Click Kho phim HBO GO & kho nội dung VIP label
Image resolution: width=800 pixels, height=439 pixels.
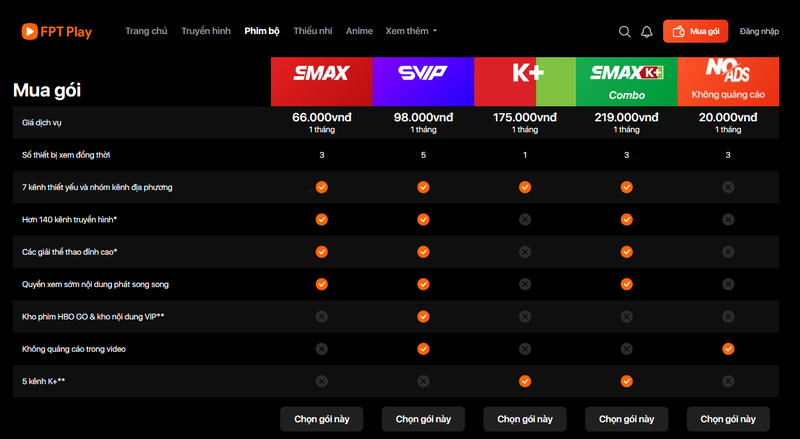[93, 316]
